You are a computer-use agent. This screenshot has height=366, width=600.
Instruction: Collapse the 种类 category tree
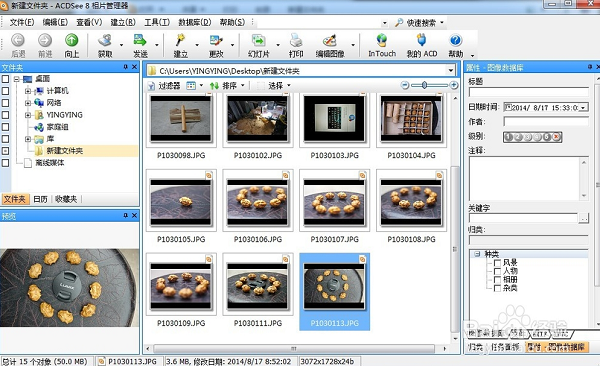[477, 254]
